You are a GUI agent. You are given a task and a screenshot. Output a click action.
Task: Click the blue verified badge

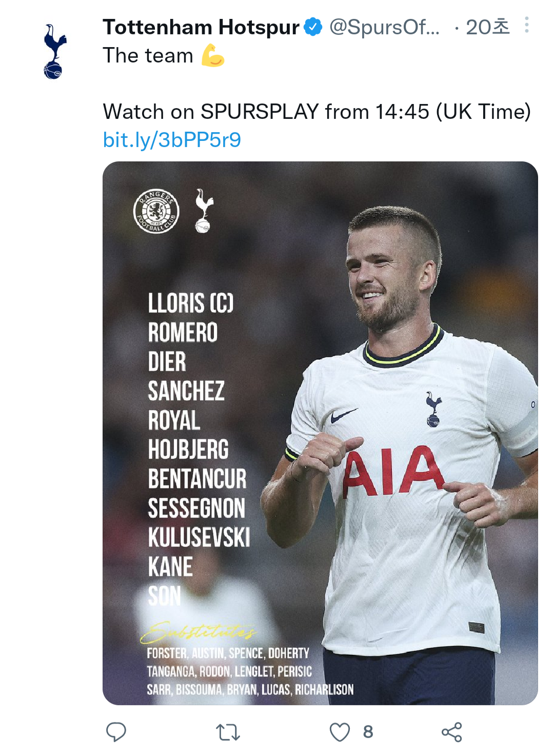pyautogui.click(x=313, y=27)
